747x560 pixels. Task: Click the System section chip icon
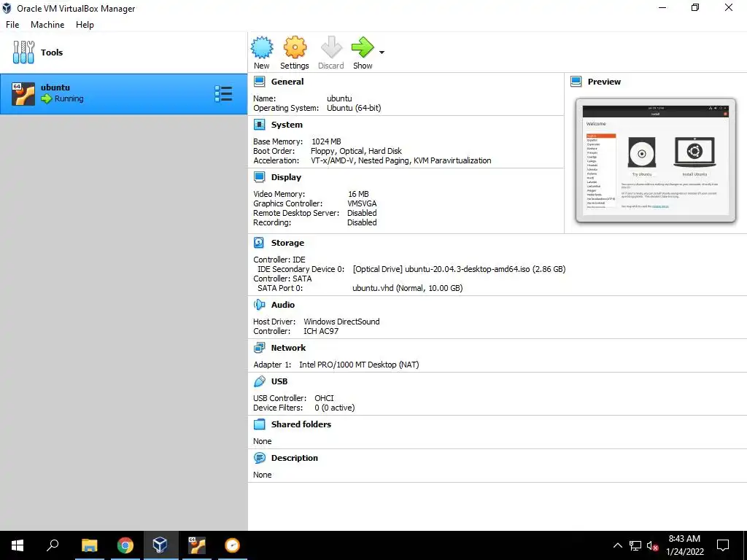pos(259,125)
